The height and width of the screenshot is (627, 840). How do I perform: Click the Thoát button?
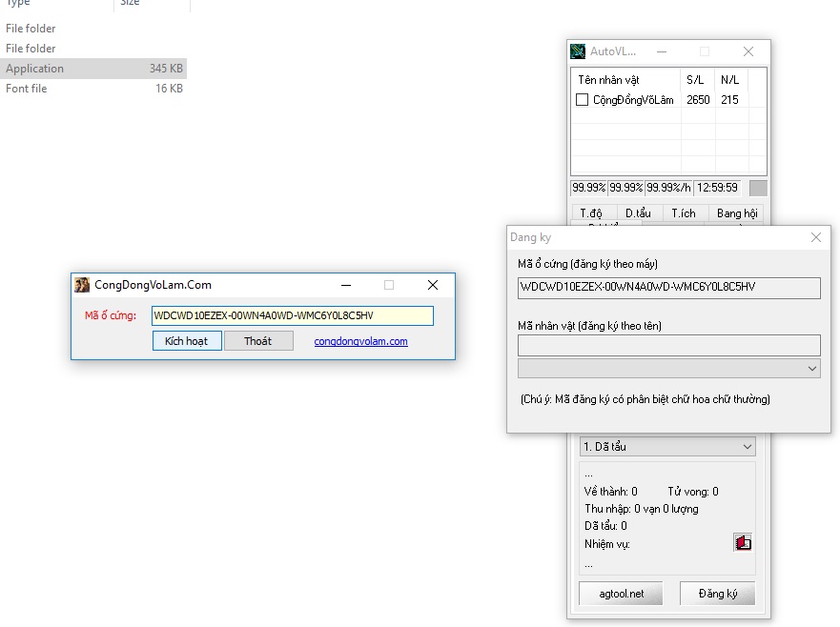258,341
